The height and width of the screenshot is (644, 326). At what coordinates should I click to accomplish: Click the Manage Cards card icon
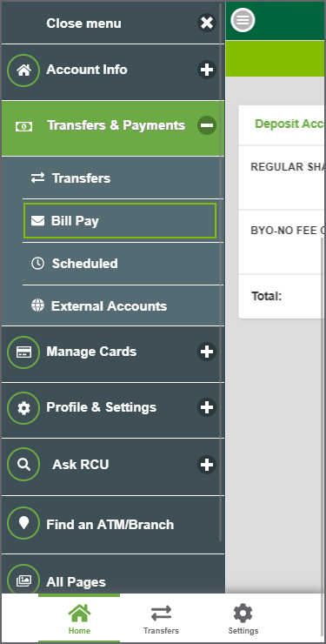(x=23, y=352)
